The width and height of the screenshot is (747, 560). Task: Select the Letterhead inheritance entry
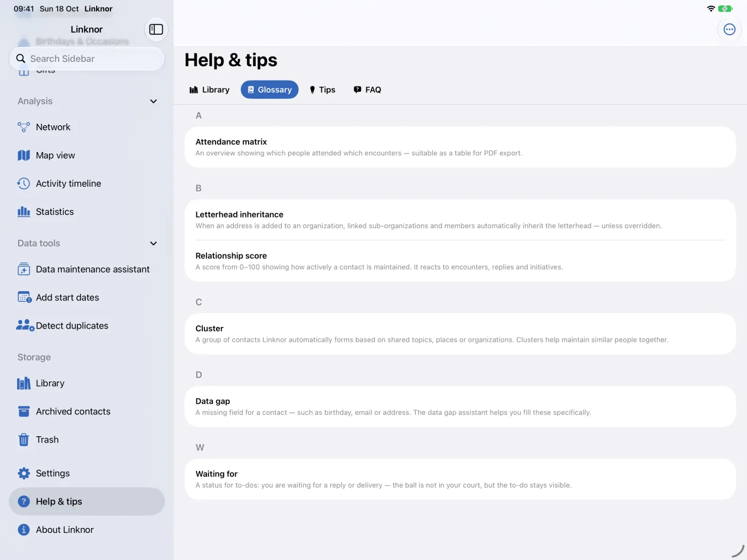460,220
